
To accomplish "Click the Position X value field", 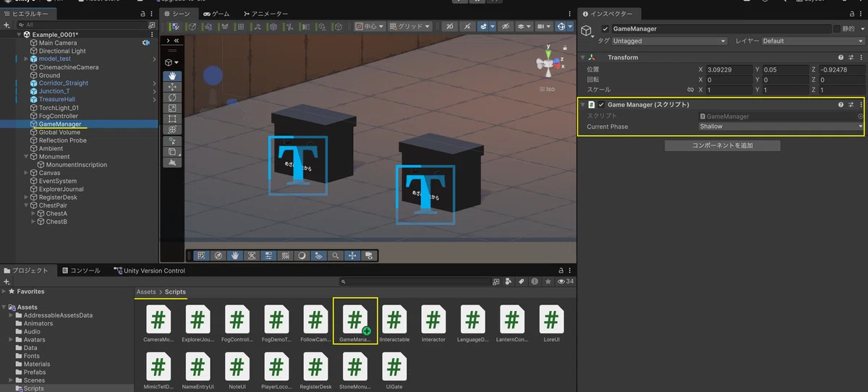I will click(x=728, y=69).
